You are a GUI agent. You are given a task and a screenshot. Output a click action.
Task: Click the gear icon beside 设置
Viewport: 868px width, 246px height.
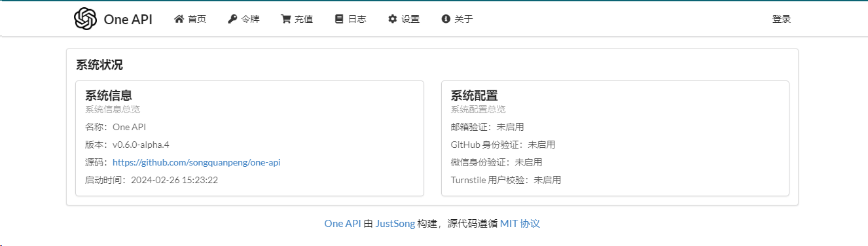(x=393, y=19)
